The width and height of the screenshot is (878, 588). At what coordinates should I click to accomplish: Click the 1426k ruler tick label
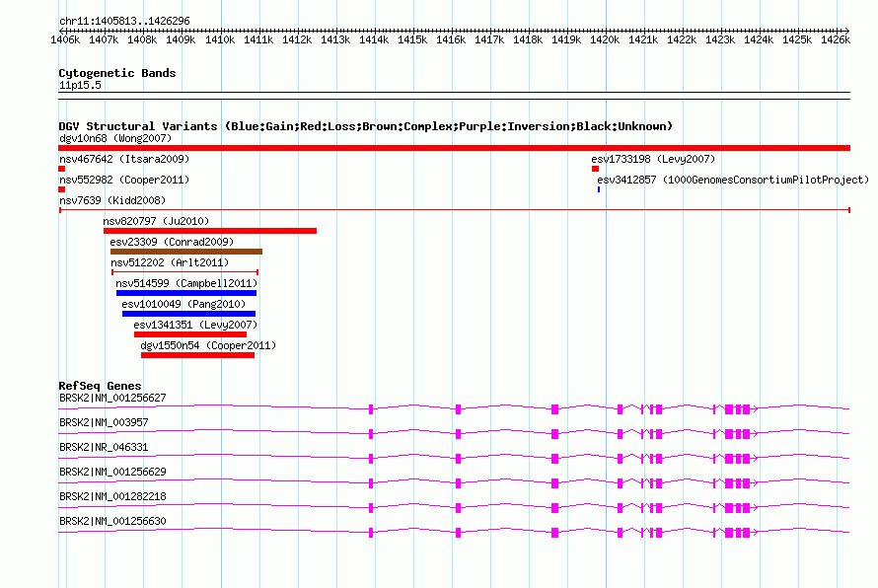point(836,39)
